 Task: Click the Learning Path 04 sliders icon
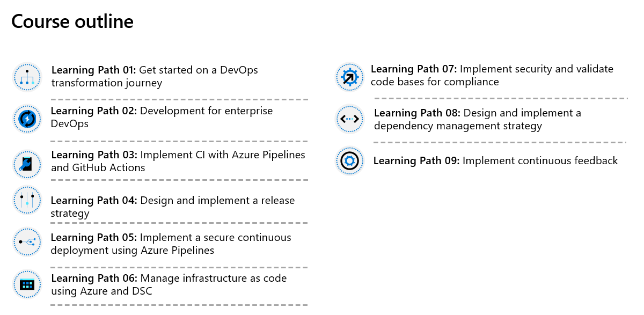click(x=27, y=201)
